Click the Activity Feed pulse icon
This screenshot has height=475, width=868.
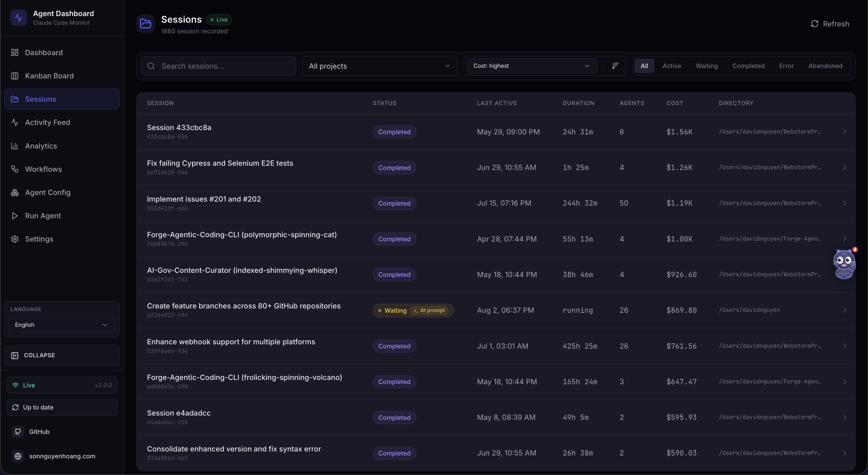pyautogui.click(x=14, y=122)
